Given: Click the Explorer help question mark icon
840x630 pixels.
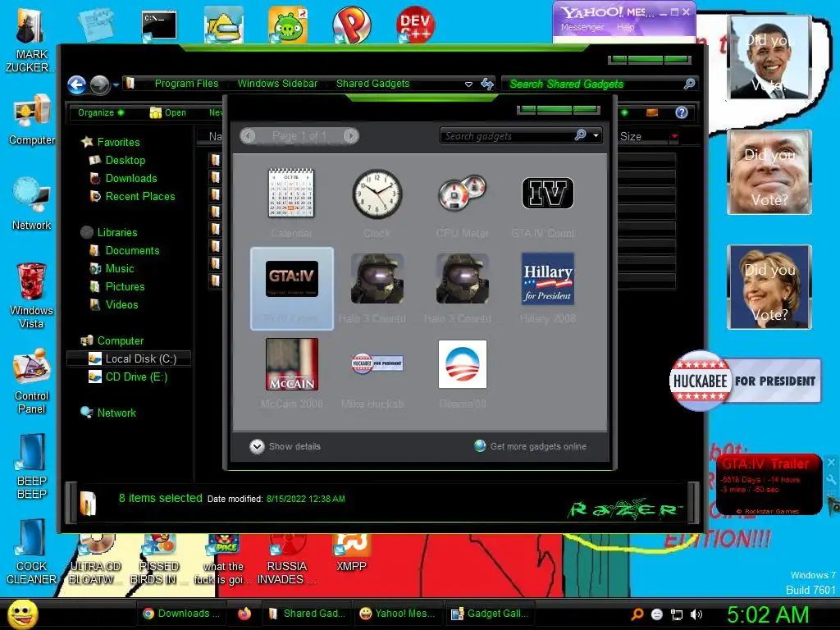Looking at the screenshot, I should [681, 112].
